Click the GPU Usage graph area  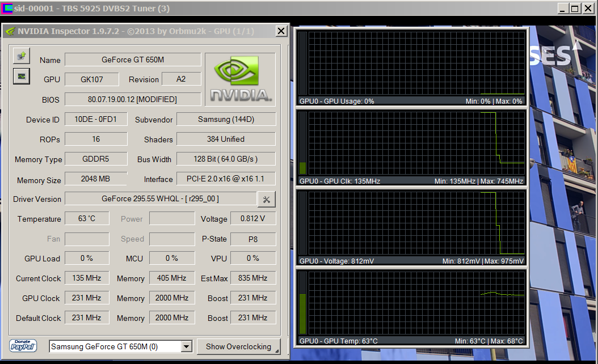tap(416, 64)
